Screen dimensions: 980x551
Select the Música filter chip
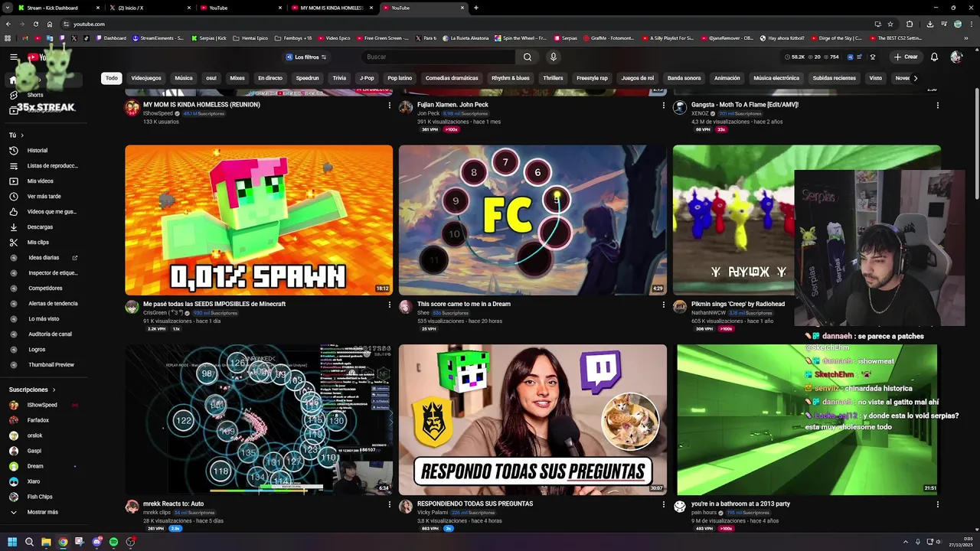[184, 78]
